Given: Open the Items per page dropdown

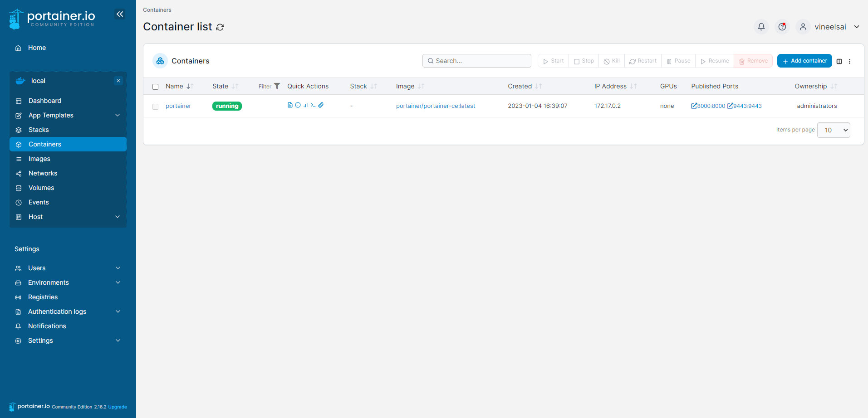Looking at the screenshot, I should (x=833, y=130).
